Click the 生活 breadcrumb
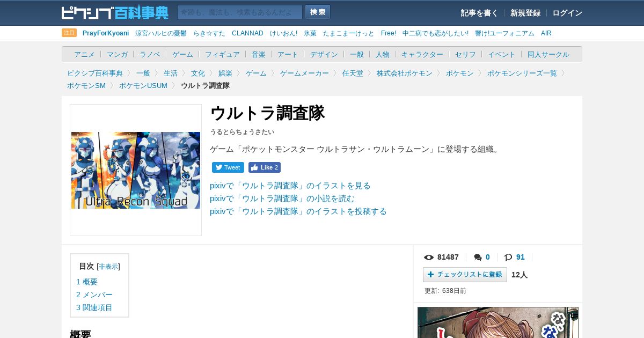This screenshot has height=338, width=644. pos(171,74)
